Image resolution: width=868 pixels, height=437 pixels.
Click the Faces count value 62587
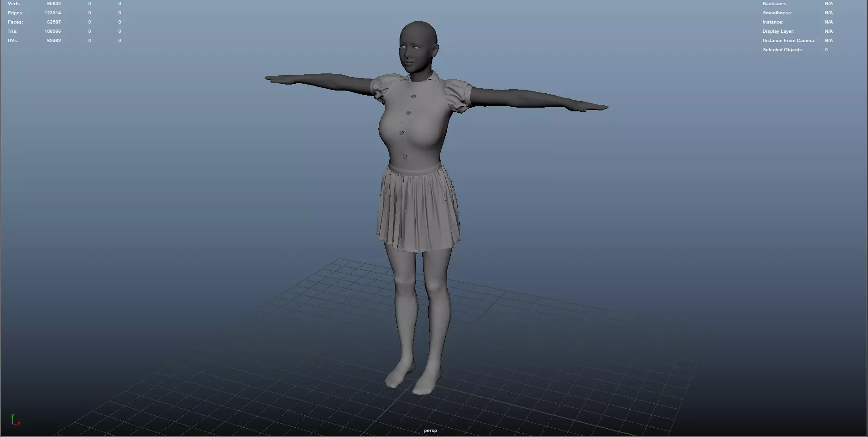pyautogui.click(x=54, y=22)
